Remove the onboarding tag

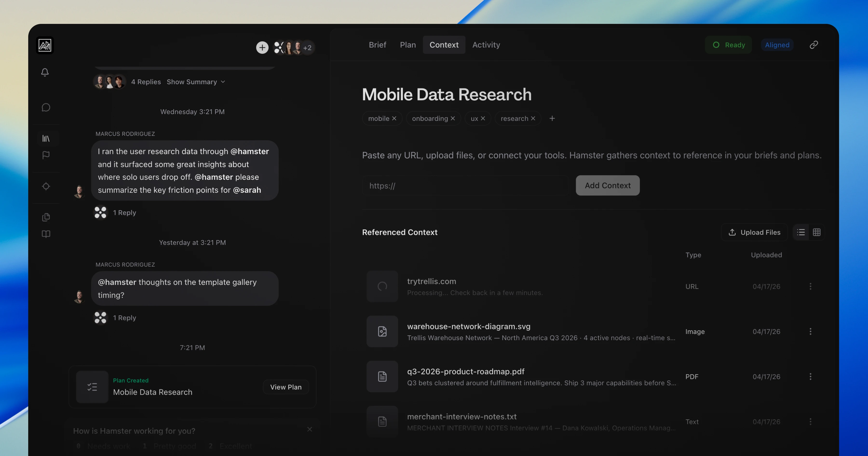453,118
